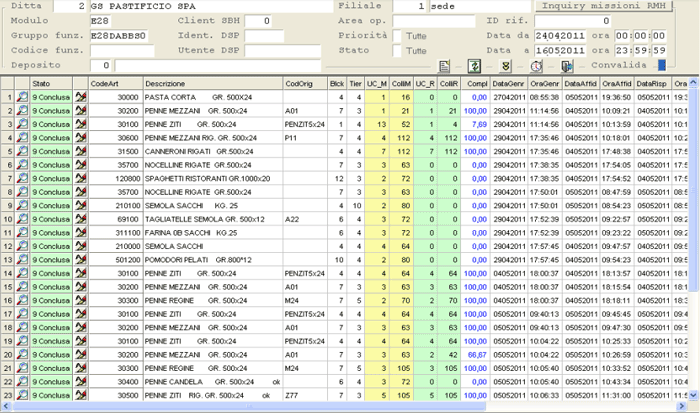Open magnifier detail icon for row 23
700x413 pixels.
click(22, 395)
